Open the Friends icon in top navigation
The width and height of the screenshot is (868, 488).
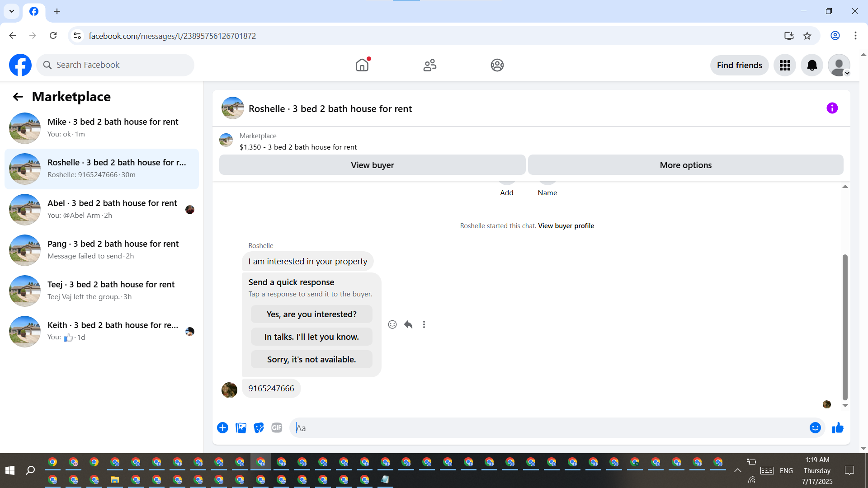click(430, 65)
